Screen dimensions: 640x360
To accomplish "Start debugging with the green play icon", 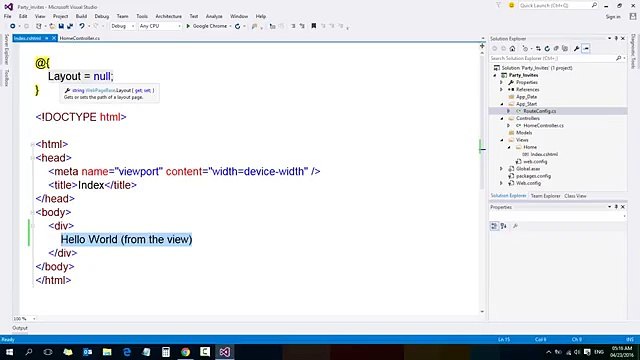I will (188, 26).
